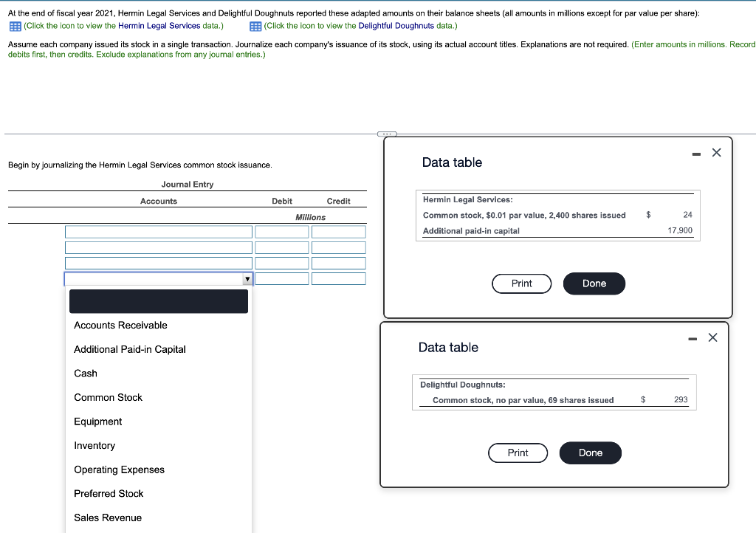
Task: Collapse the fourth-row account dropdown arrow
Action: click(x=247, y=279)
